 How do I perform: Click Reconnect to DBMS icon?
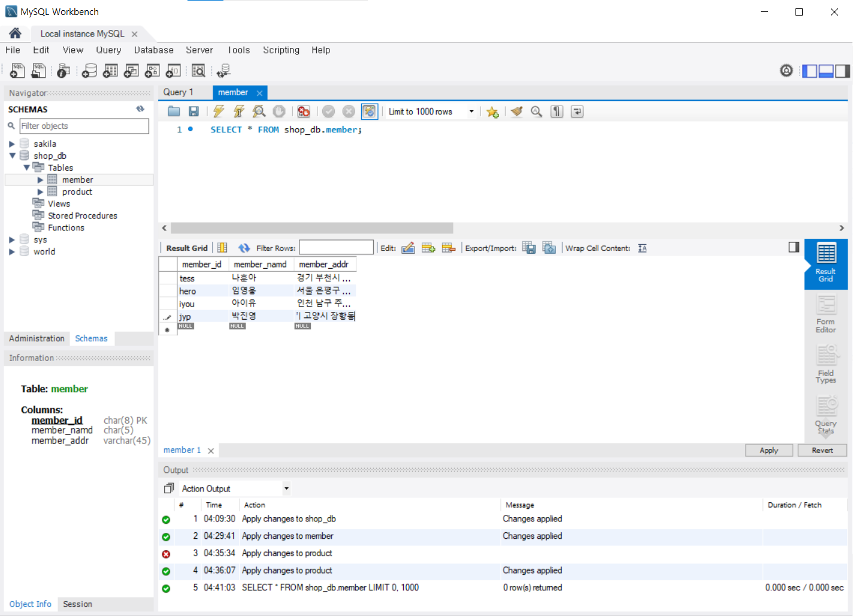tap(223, 71)
